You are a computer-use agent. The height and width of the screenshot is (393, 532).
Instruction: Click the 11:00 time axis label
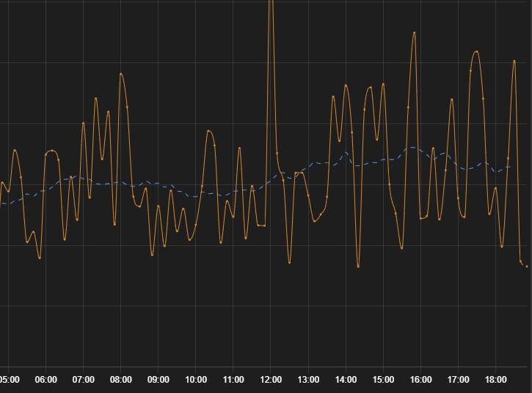[233, 380]
